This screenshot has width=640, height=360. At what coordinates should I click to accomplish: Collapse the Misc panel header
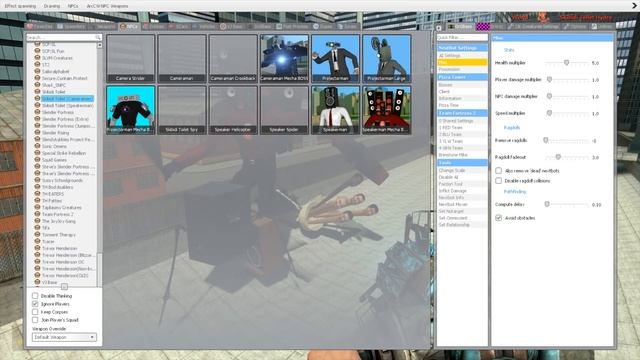pyautogui.click(x=552, y=38)
